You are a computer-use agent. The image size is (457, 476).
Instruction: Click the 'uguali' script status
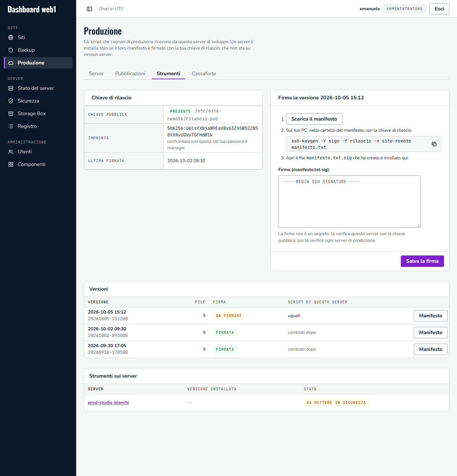point(294,316)
